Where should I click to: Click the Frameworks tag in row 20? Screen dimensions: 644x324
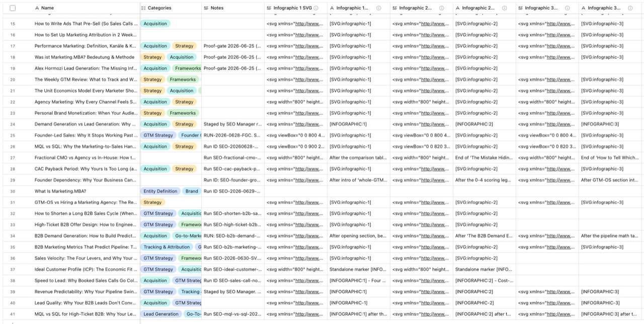tap(183, 79)
